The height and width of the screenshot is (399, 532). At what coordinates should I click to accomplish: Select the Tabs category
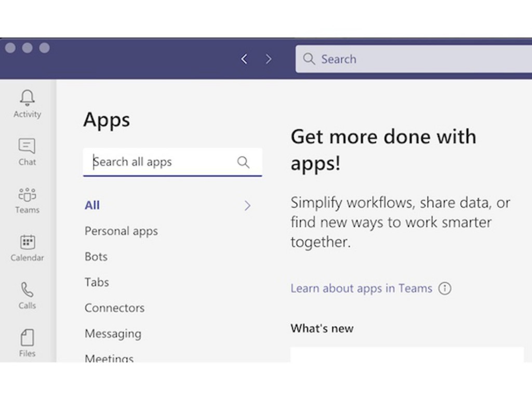click(96, 282)
